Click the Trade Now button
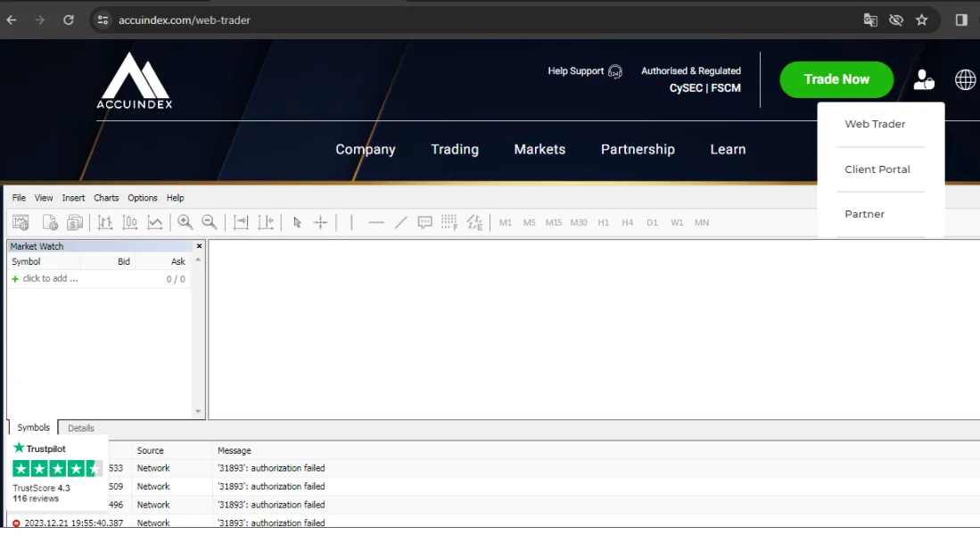980x535 pixels. 836,79
